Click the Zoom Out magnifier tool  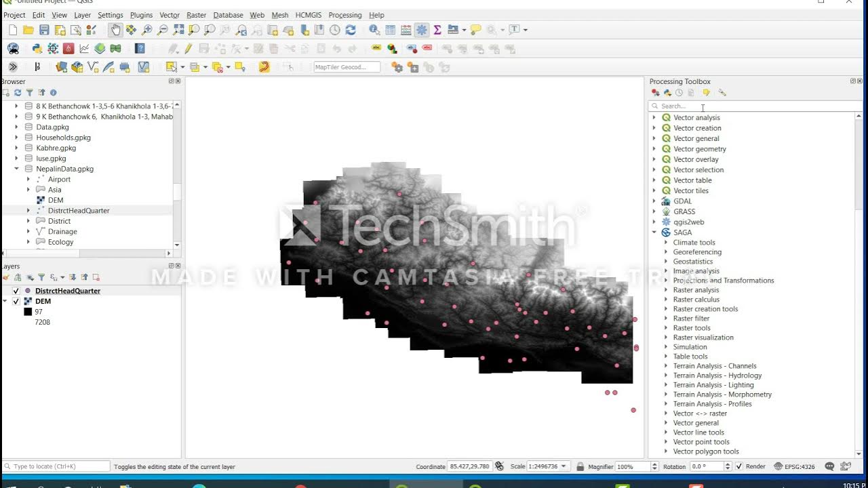pos(163,30)
